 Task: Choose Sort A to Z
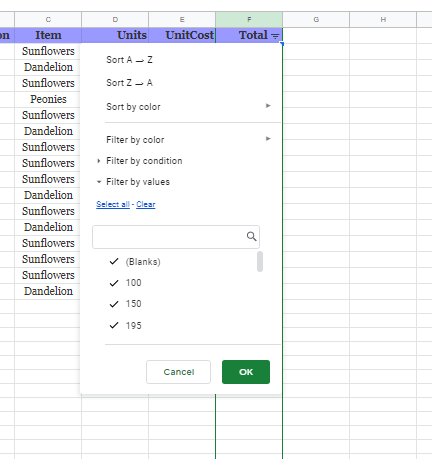click(129, 60)
